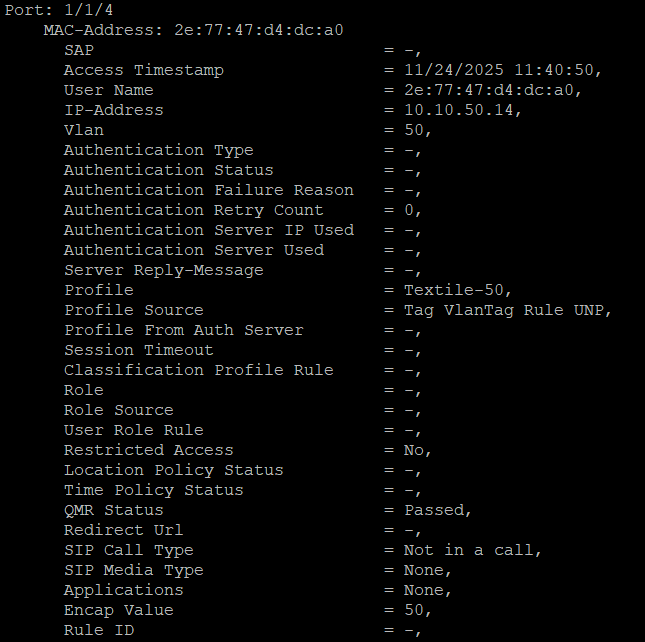Click the Authentication Failure Reason label
645x642 pixels.
[x=208, y=190]
